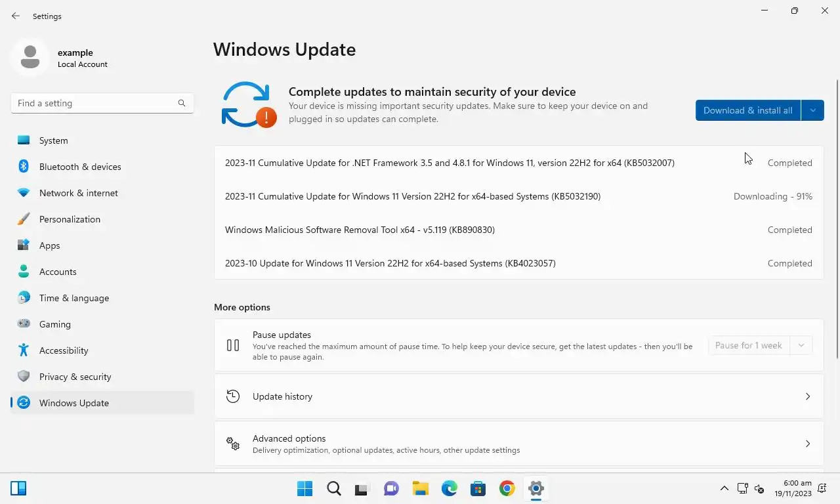Click the Update history chevron arrow
The height and width of the screenshot is (504, 840).
(x=808, y=396)
